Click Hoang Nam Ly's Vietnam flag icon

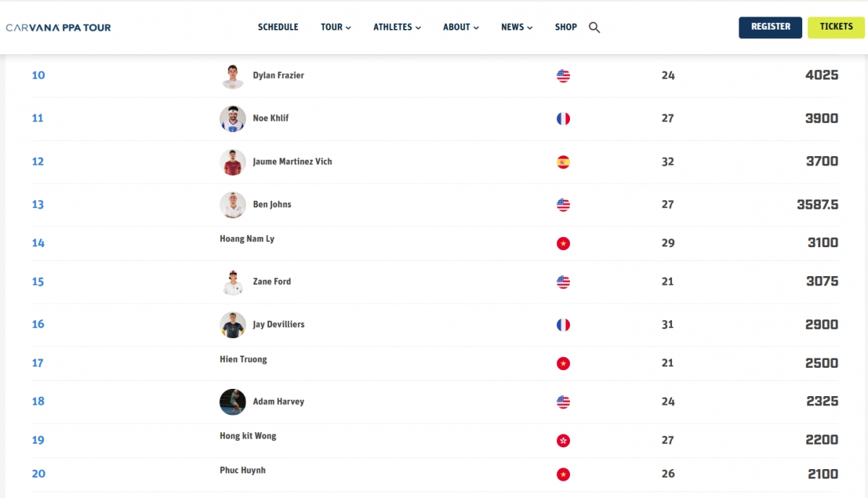[563, 244]
